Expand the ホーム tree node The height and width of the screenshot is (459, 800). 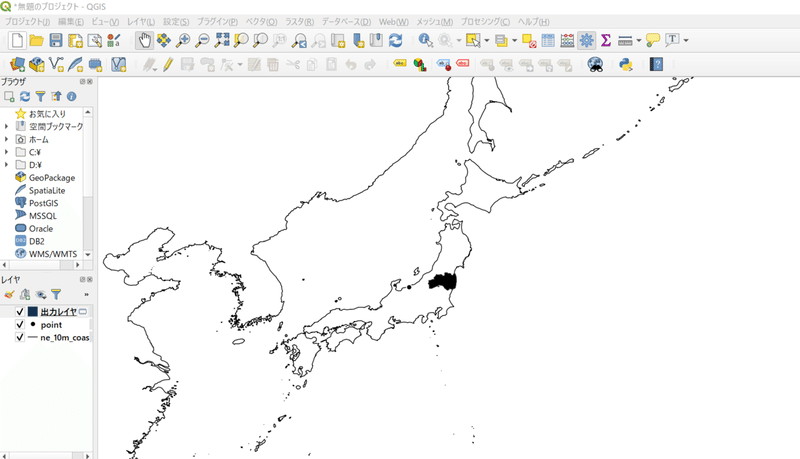coord(6,139)
